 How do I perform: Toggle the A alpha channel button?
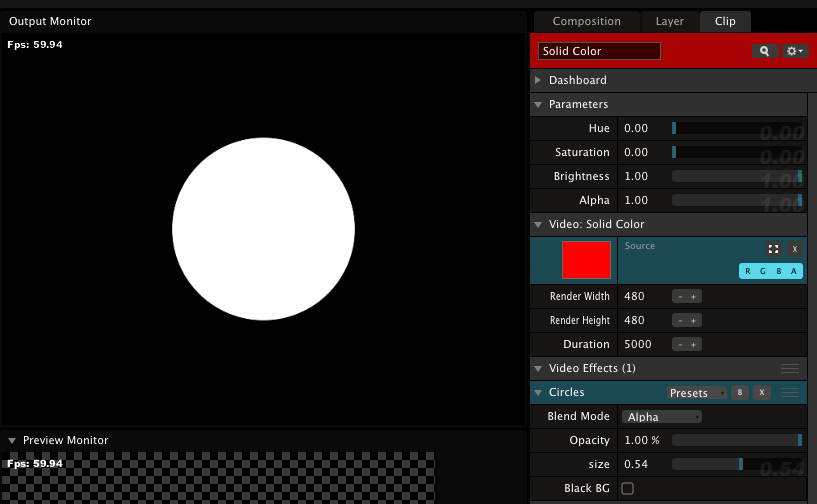point(795,271)
